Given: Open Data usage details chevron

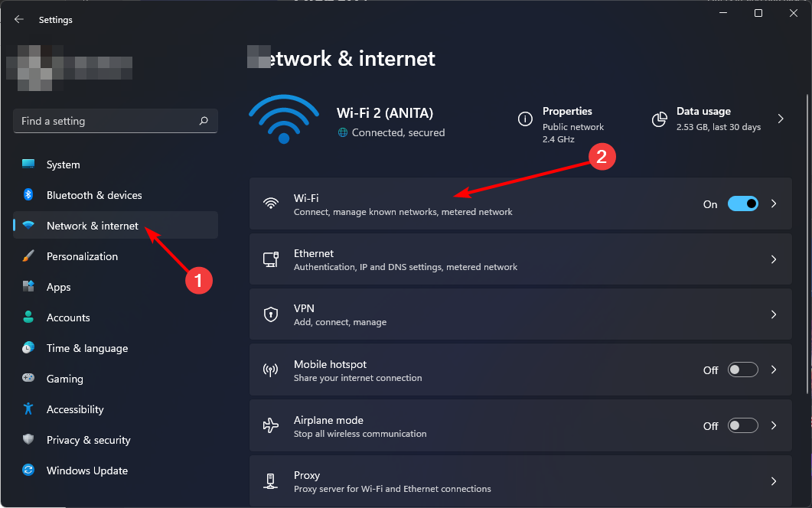Looking at the screenshot, I should (x=781, y=119).
